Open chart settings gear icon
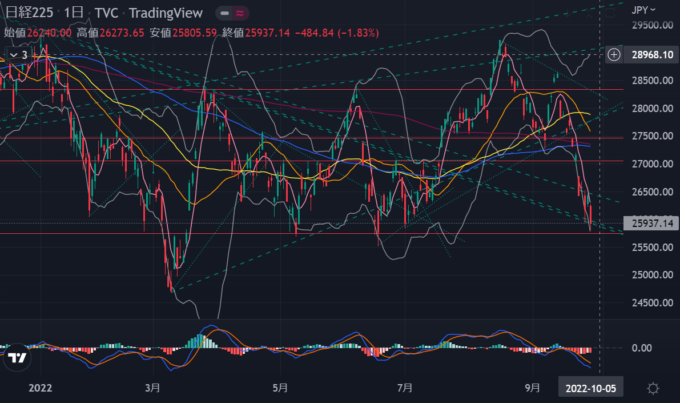 [x=652, y=387]
